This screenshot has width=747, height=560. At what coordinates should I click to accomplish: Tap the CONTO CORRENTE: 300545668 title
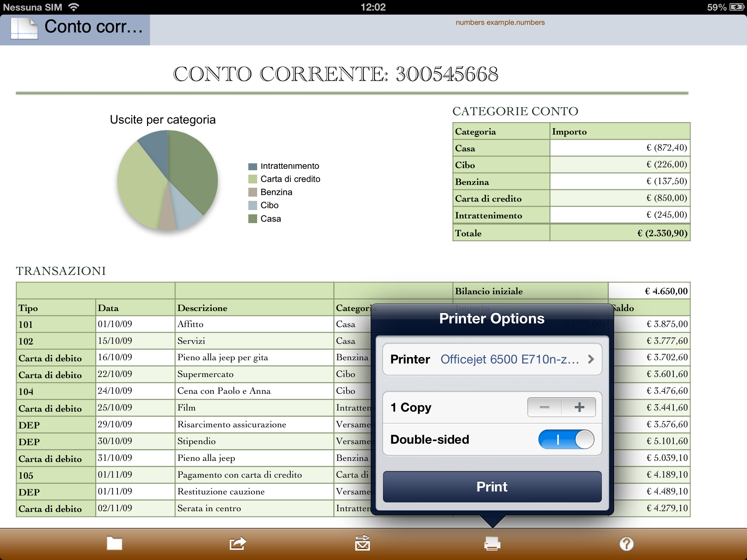(x=336, y=74)
